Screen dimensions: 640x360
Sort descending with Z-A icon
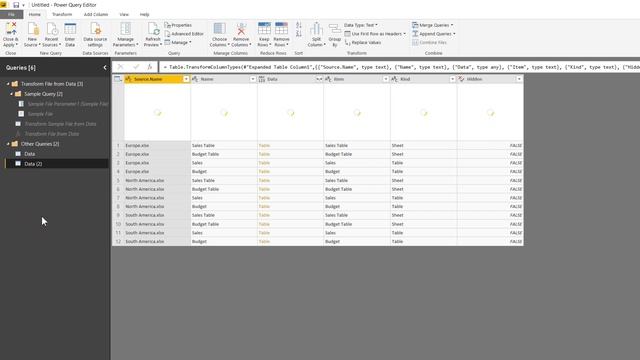click(x=299, y=34)
